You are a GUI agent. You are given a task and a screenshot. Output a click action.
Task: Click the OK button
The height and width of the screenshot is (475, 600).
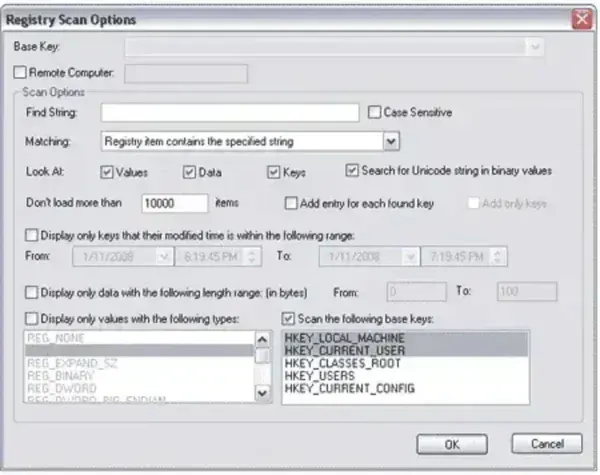[x=452, y=444]
